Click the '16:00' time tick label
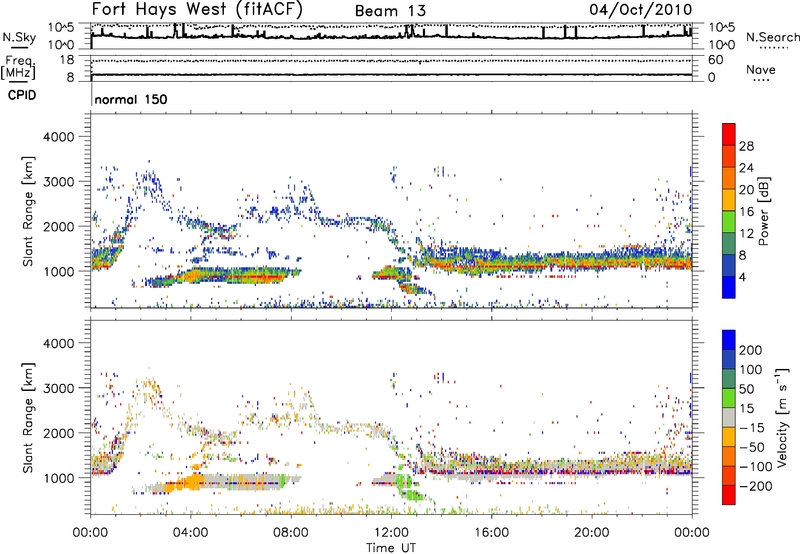Screen dimensions: 800x554 [x=491, y=533]
